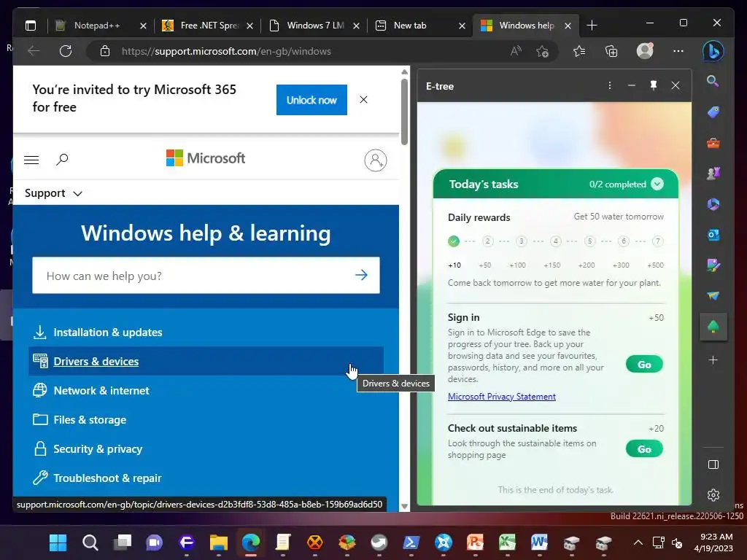747x560 pixels.
Task: Open Troubleshoot & repair link
Action: pos(107,478)
